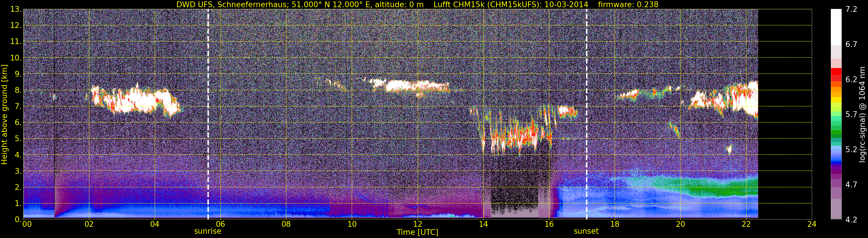Screen dimensions: 868x238
Task: Click the height axis tick label 9
Action: [x=18, y=74]
